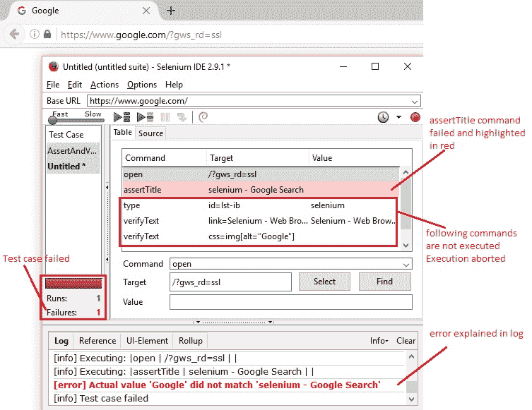The width and height of the screenshot is (532, 410).
Task: Click the 'Test case failed' log line
Action: 101,399
